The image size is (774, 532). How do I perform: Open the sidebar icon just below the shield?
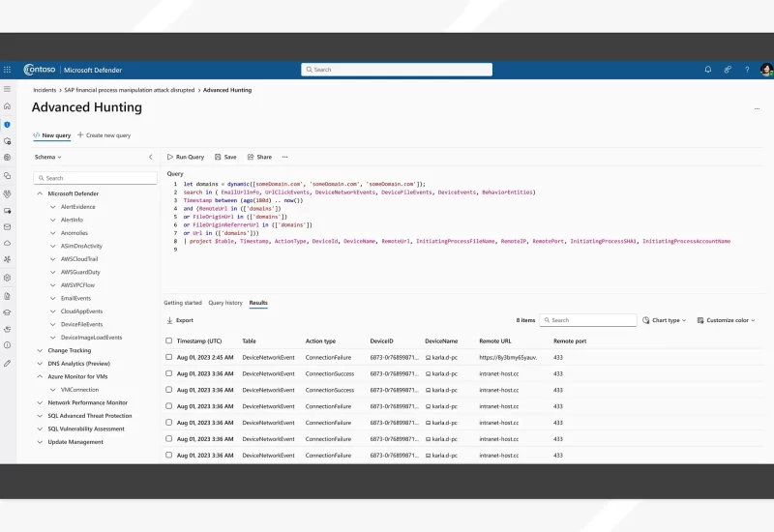(7, 141)
